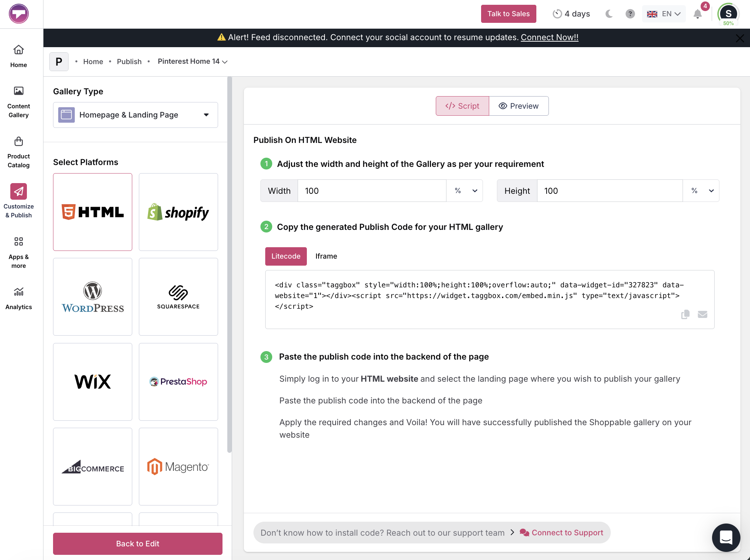Select the Wix platform card
The image size is (750, 560).
(x=92, y=382)
